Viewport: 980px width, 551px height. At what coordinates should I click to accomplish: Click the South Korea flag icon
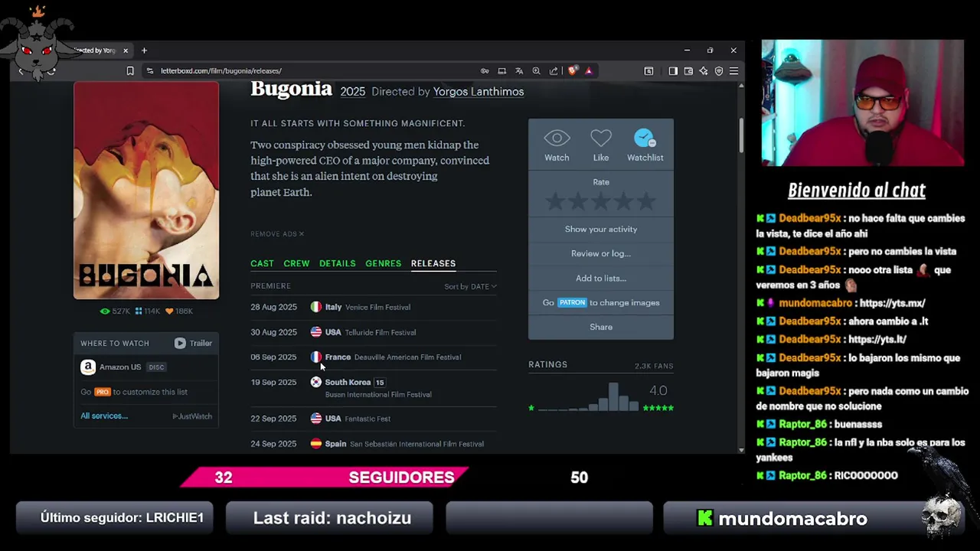315,382
